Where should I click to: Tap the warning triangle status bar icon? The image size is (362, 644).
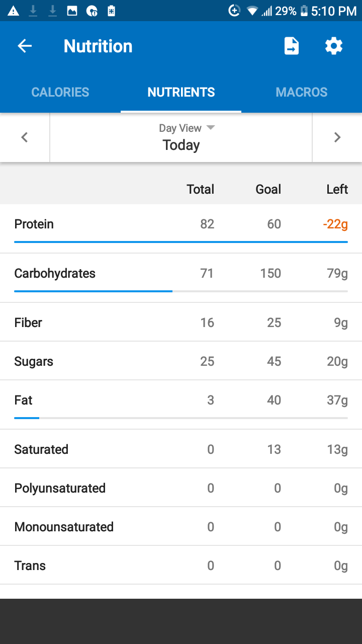point(13,11)
